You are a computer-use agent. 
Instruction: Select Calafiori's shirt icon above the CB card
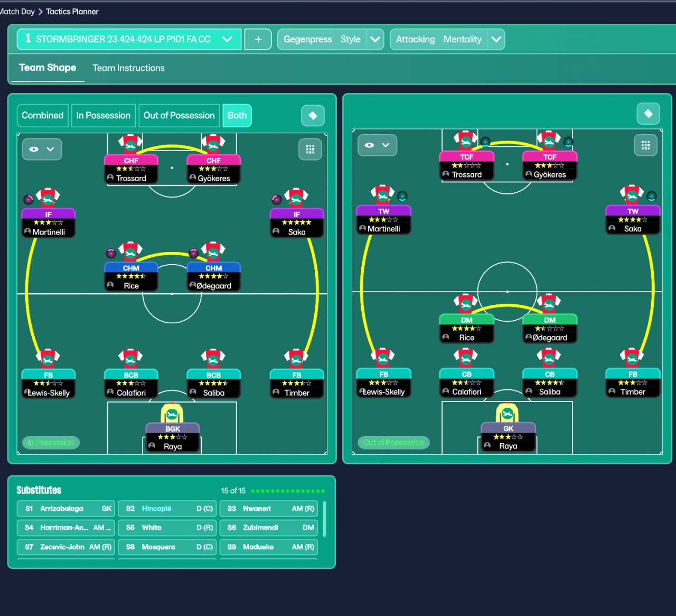click(466, 358)
